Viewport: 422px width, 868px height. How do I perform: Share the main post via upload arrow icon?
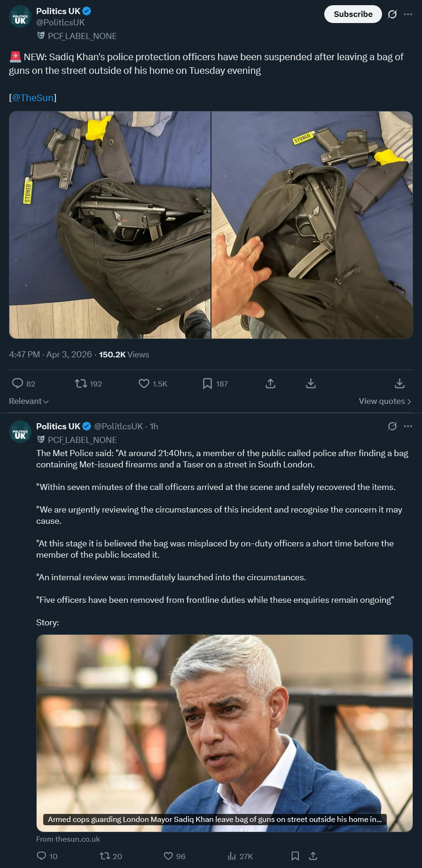[x=270, y=384]
